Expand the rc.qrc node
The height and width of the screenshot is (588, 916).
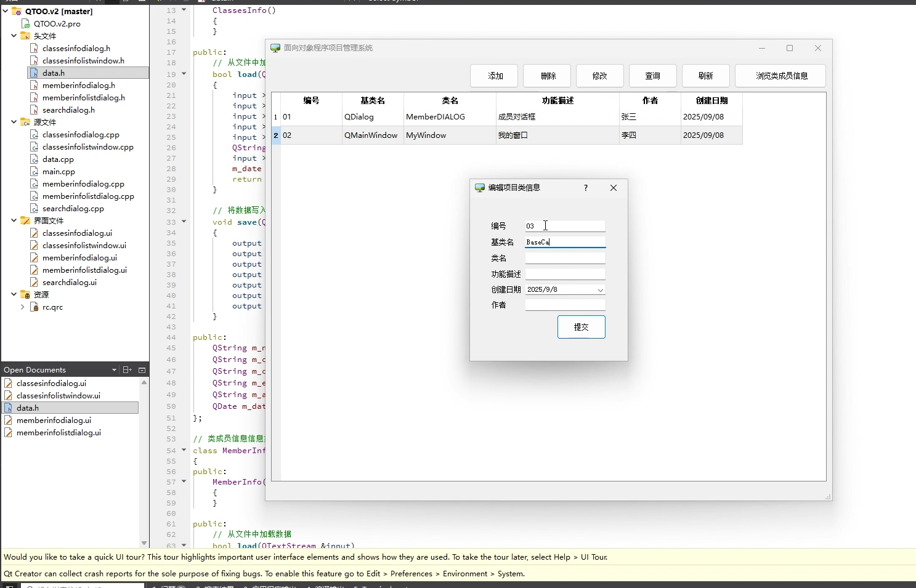[x=23, y=307]
